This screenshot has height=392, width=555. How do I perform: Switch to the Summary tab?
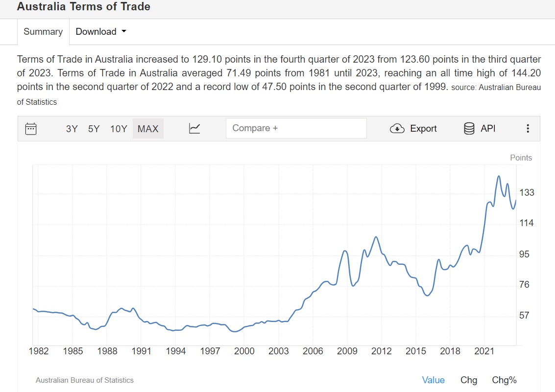pos(43,32)
